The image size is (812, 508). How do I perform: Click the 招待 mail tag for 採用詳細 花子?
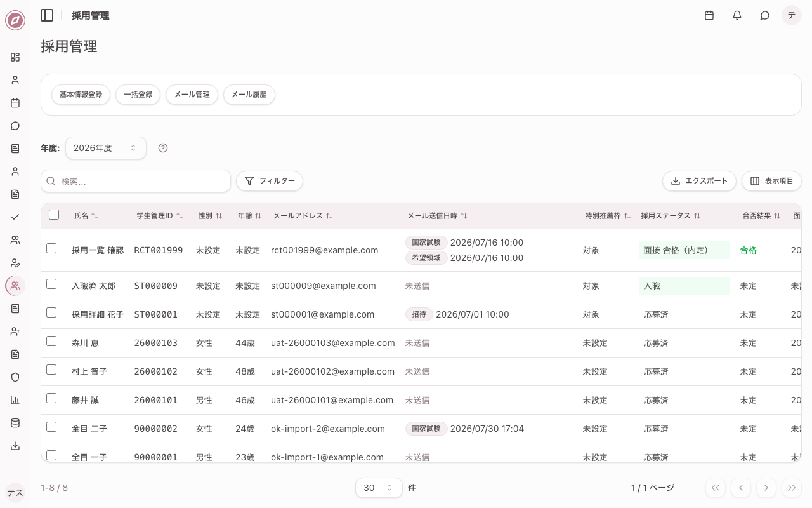pos(419,314)
